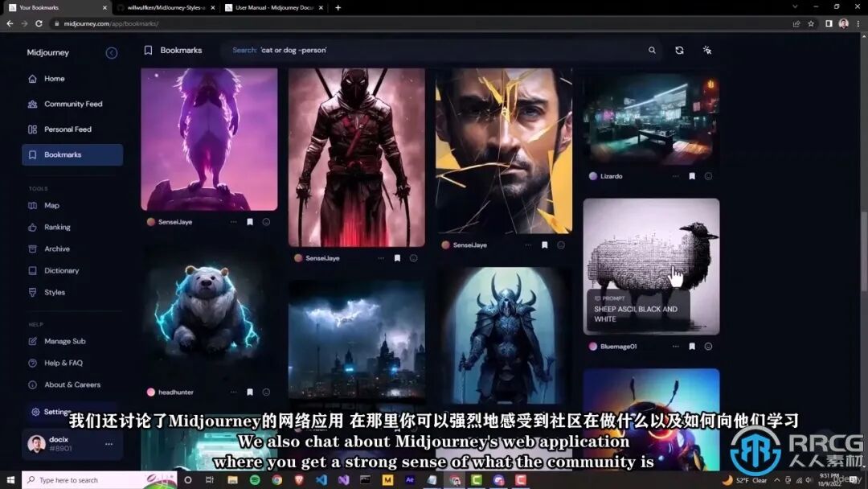Toggle bookmark on headhunter's bear image
Screen dimensions: 868x489
pyautogui.click(x=250, y=392)
